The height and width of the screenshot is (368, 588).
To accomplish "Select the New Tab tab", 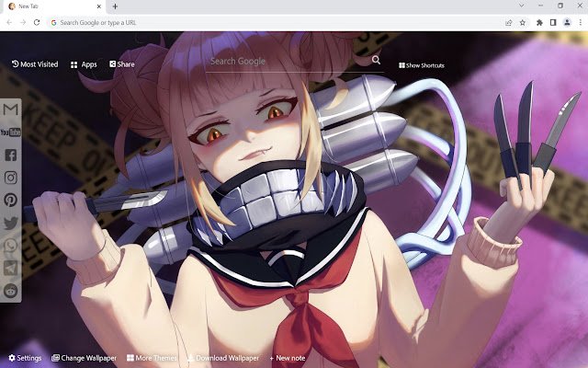I will pos(55,6).
